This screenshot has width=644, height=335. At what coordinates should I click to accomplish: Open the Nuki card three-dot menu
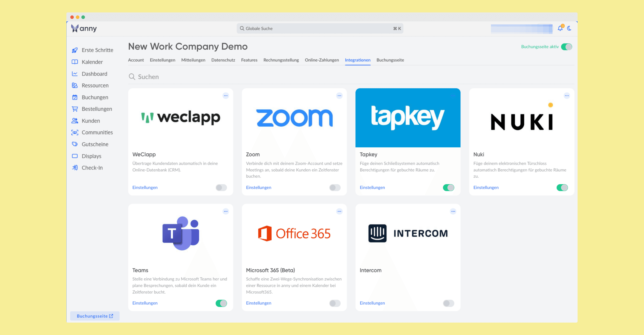[x=567, y=96]
